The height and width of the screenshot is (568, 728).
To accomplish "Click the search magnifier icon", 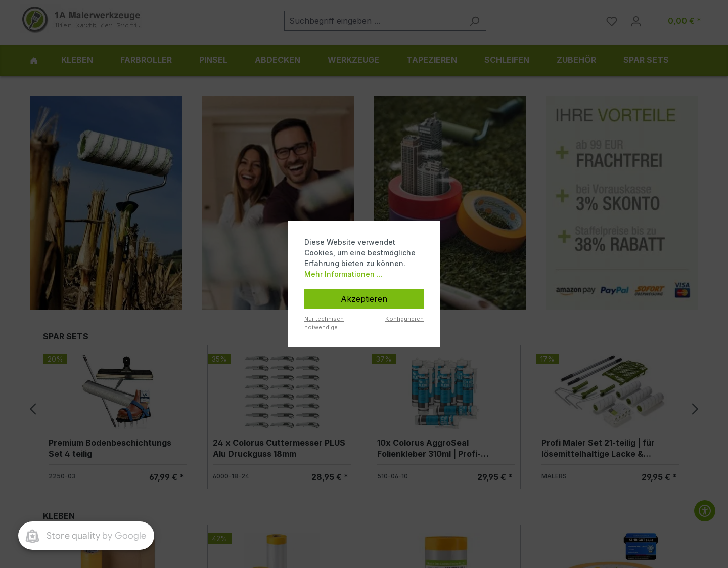I will (x=474, y=21).
